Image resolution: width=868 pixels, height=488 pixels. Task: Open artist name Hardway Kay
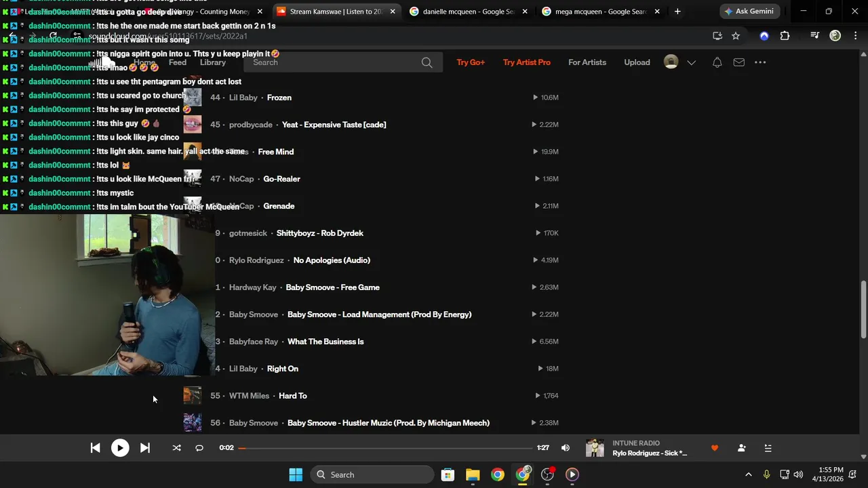253,287
